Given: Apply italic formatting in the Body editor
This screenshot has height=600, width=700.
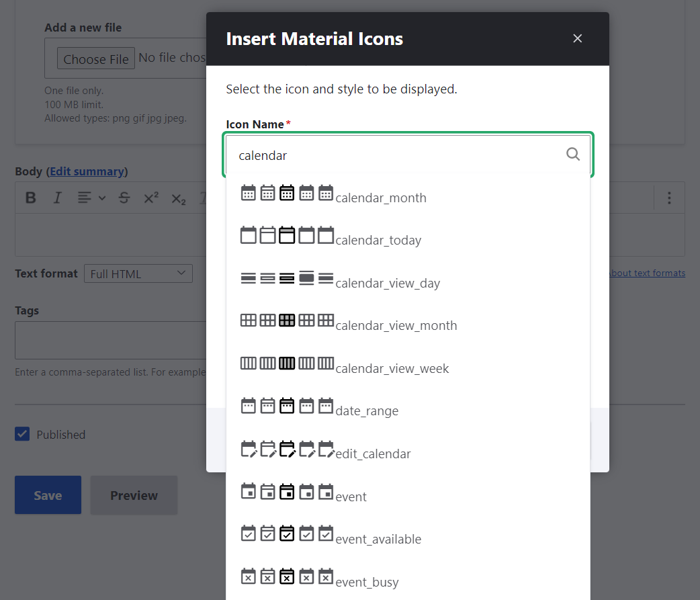Looking at the screenshot, I should click(x=57, y=198).
